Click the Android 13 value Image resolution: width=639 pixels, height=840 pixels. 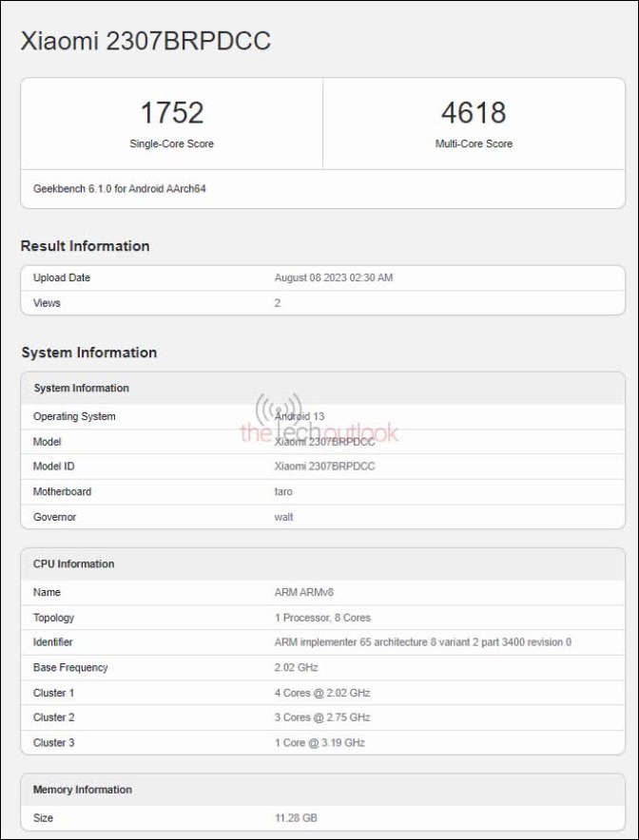click(x=300, y=416)
